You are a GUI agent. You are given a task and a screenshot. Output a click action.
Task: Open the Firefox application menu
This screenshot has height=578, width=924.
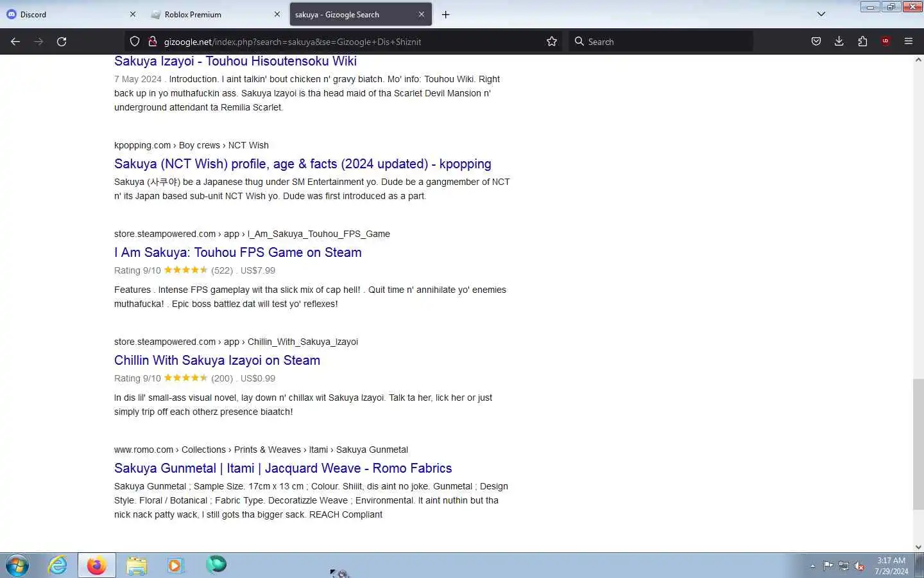pyautogui.click(x=909, y=42)
